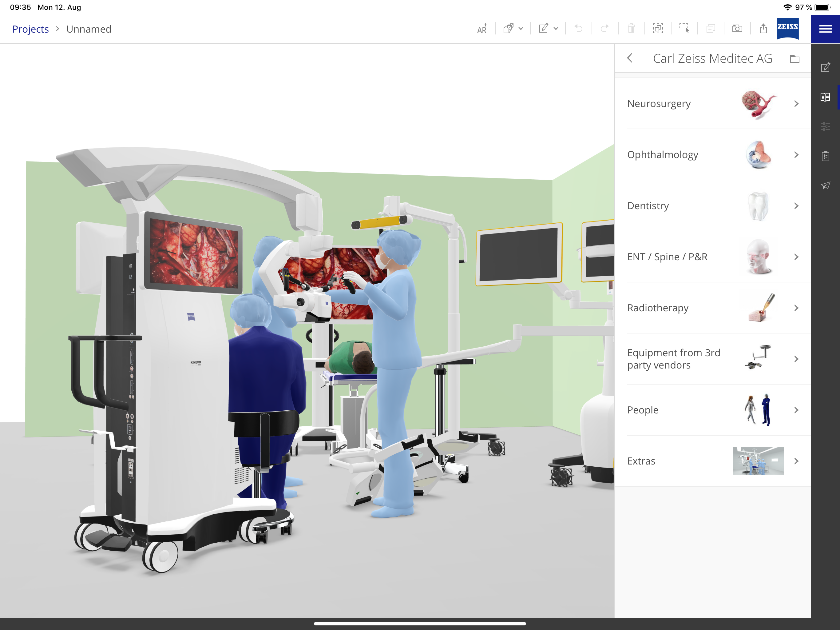Image resolution: width=840 pixels, height=630 pixels.
Task: Check the Wi-Fi status icon
Action: [x=787, y=7]
